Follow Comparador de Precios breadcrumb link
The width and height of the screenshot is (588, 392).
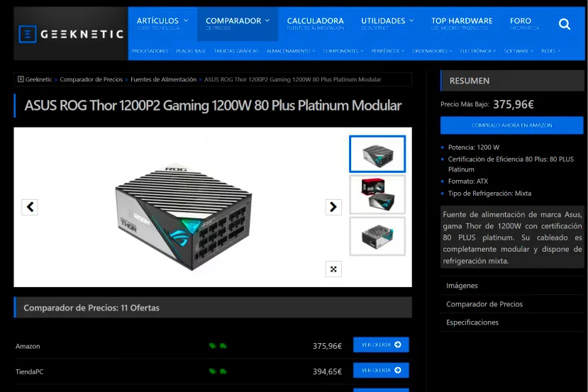pos(91,79)
